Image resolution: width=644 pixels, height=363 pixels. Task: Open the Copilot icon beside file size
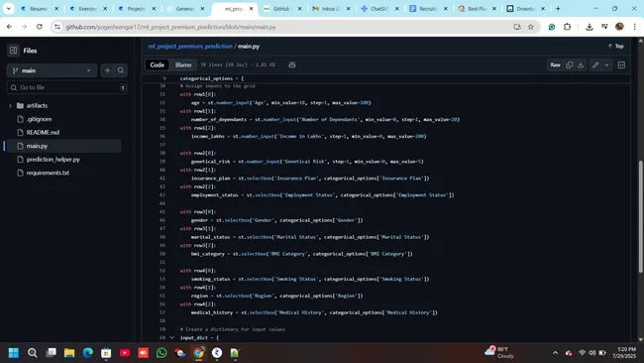coord(292,64)
